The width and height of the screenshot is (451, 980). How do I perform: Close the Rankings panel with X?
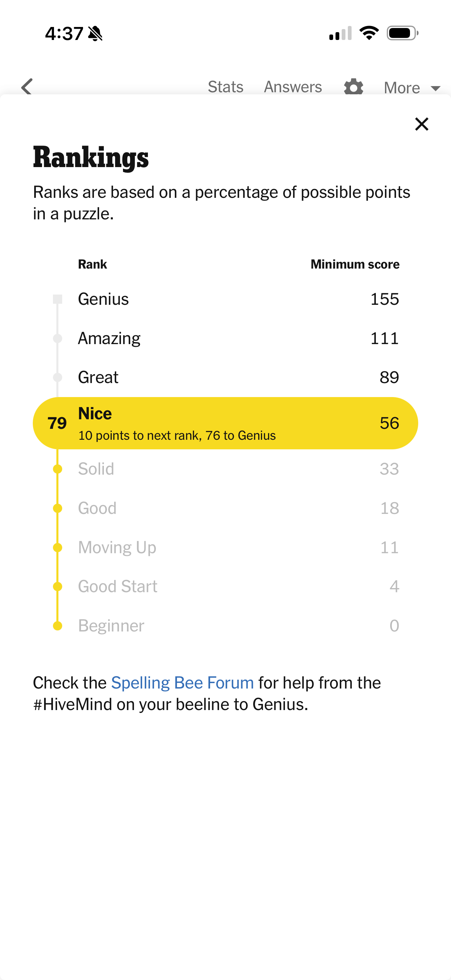[421, 124]
